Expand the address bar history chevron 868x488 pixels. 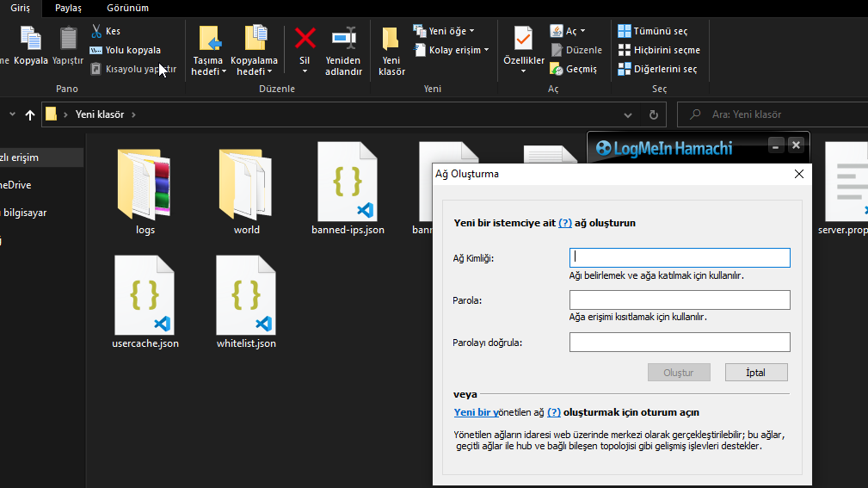628,114
